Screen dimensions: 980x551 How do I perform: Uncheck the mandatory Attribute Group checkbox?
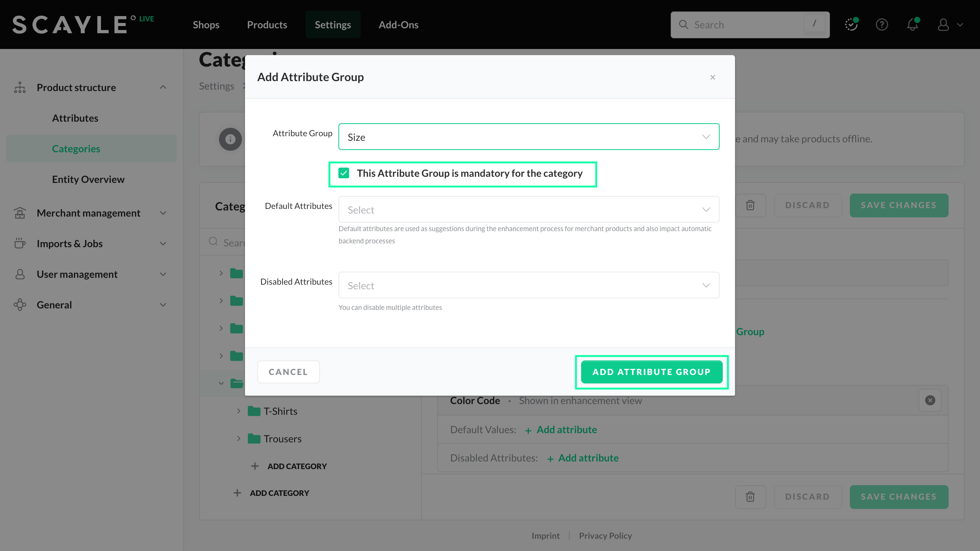pos(344,173)
